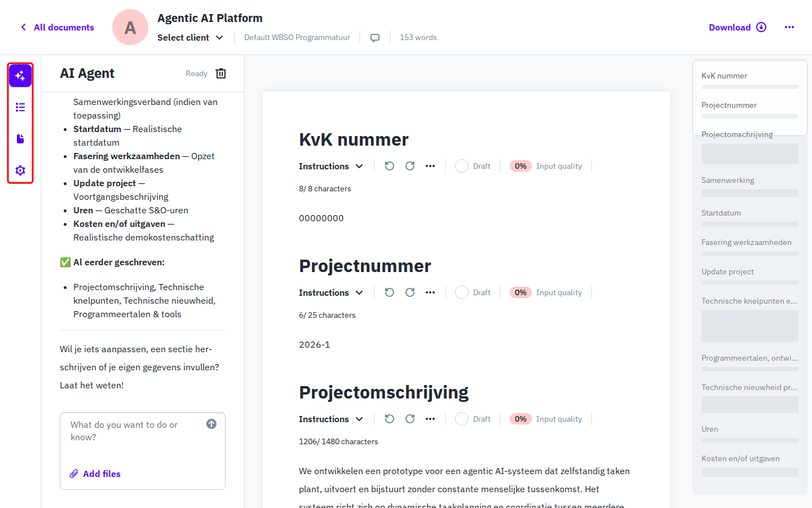Click the Download button
812x508 pixels.
[738, 27]
